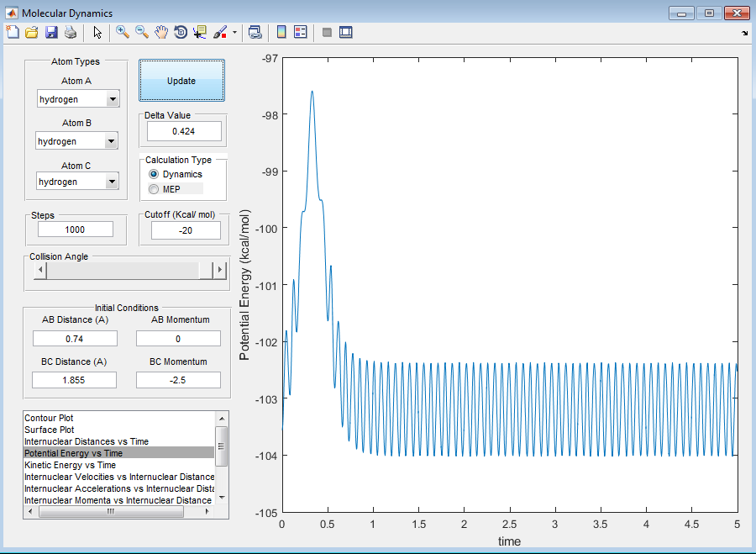Select the Dynamics calculation type
The width and height of the screenshot is (756, 554).
tap(154, 174)
